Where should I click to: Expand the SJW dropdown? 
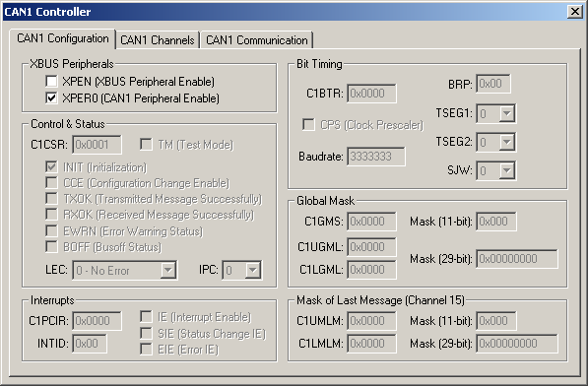pos(506,170)
